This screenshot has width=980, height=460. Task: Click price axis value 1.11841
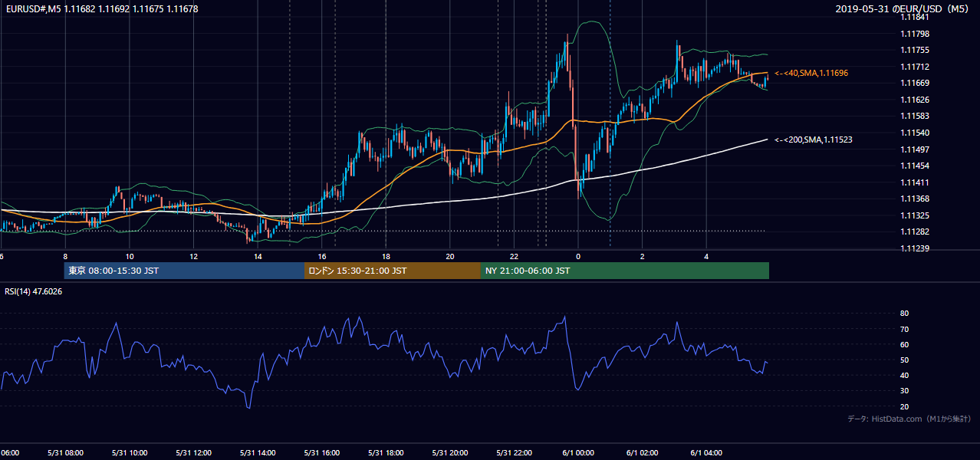coord(916,17)
